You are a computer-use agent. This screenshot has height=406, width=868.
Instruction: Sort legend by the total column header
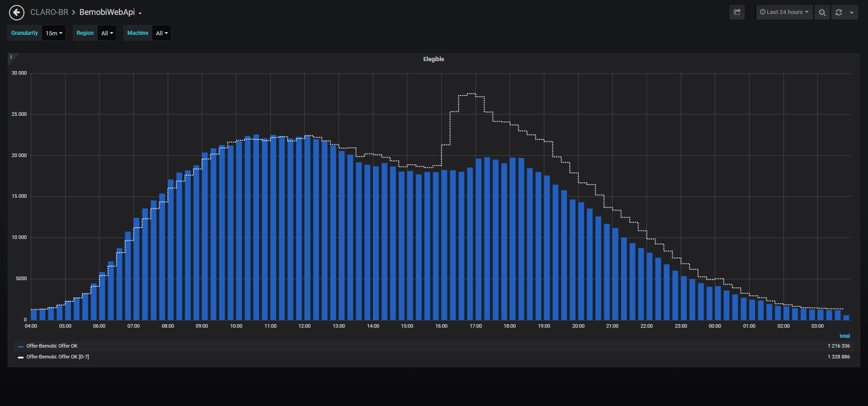(x=844, y=336)
